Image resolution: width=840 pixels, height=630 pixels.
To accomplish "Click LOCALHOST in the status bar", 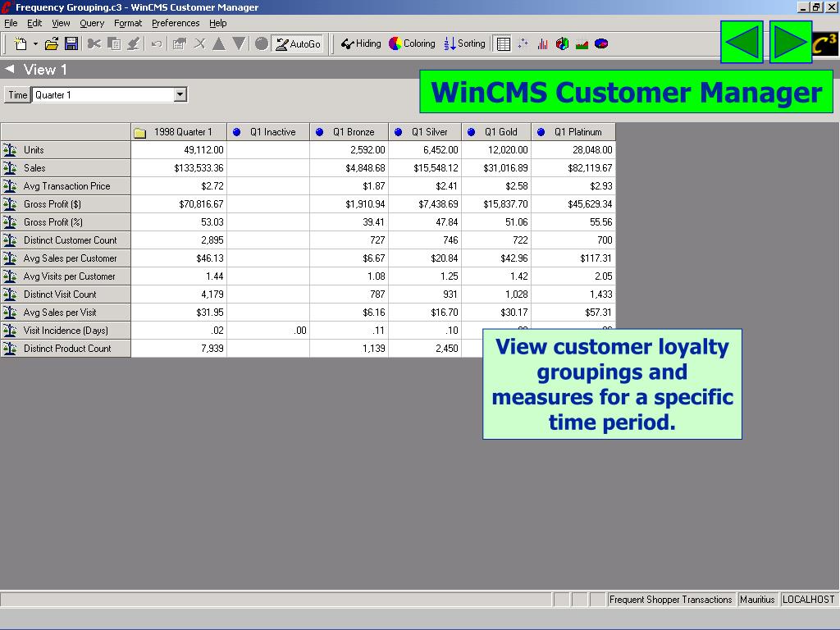I will click(808, 600).
